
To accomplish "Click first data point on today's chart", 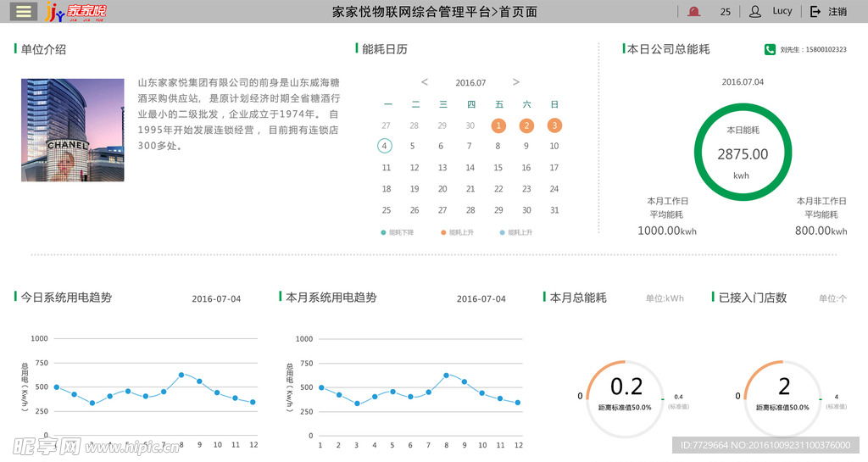I will click(57, 387).
